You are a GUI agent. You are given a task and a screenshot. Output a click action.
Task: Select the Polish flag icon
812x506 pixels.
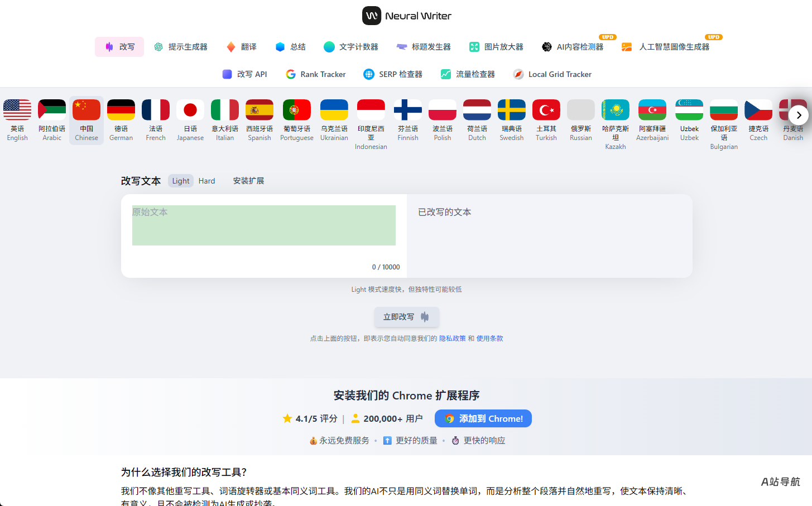pyautogui.click(x=443, y=110)
